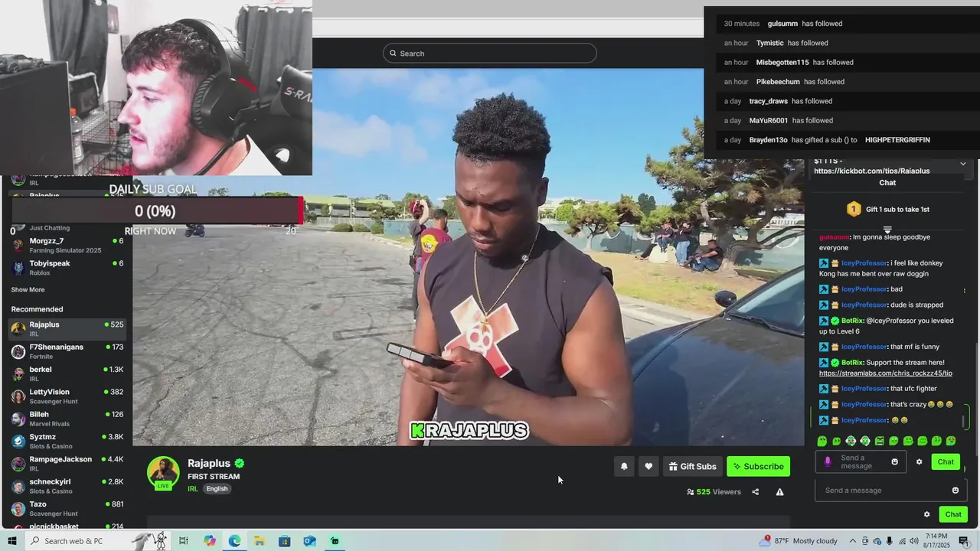This screenshot has width=980, height=551.
Task: Click the notification bell icon under the video
Action: point(624,466)
